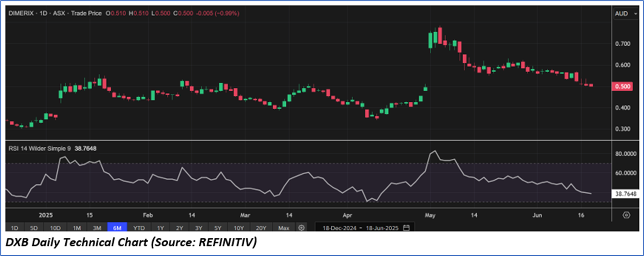Pick the 1M time range
The image size is (644, 256).
tap(76, 228)
